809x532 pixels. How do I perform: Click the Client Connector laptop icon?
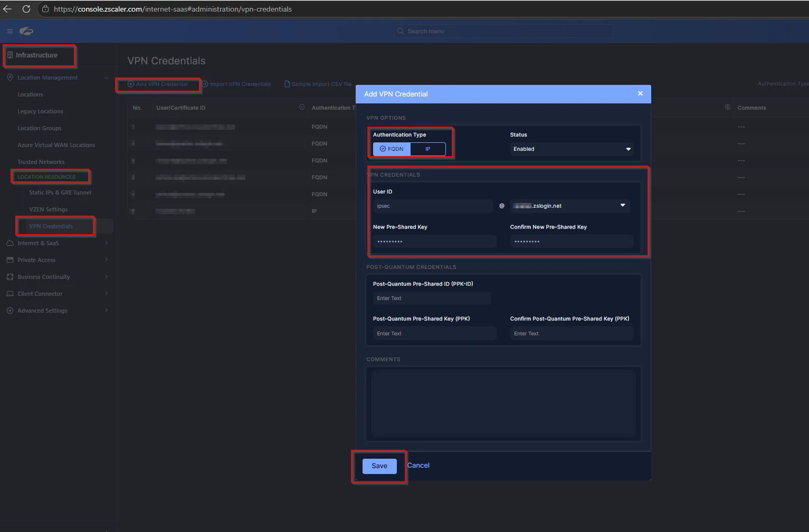[x=9, y=294]
